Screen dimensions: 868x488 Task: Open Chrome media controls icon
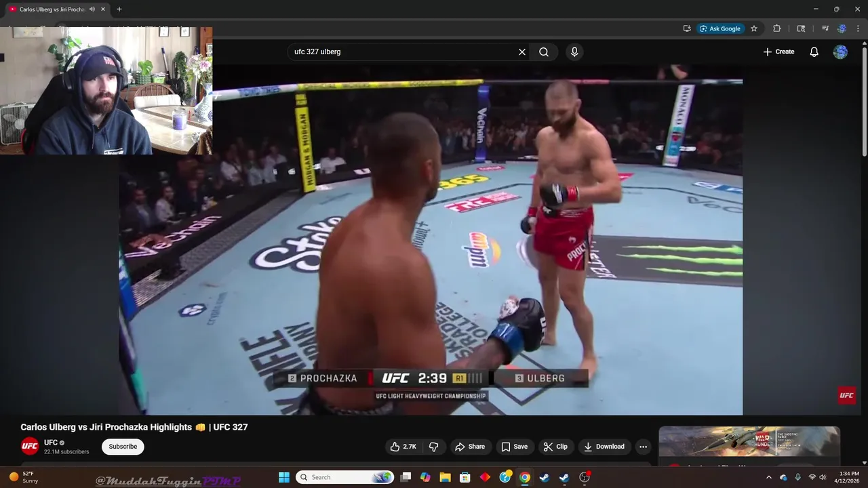[x=825, y=28]
